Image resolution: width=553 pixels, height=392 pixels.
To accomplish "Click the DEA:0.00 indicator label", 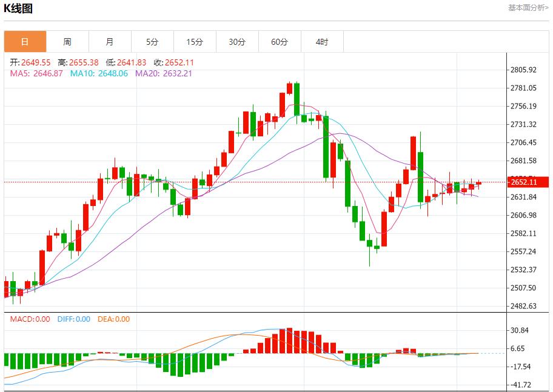I will tap(113, 319).
